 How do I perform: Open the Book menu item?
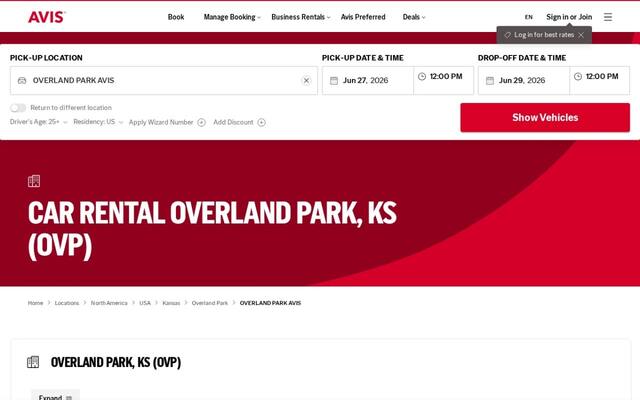(176, 17)
